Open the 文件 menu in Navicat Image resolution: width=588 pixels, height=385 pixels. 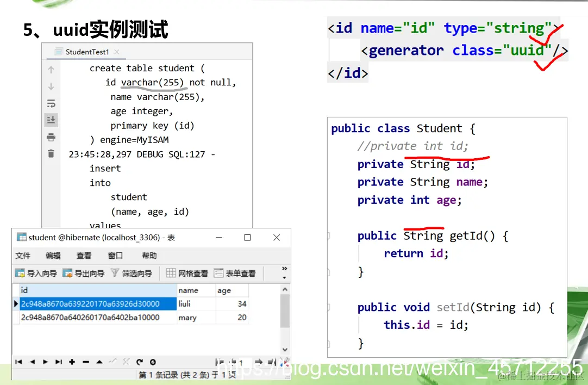coord(23,256)
